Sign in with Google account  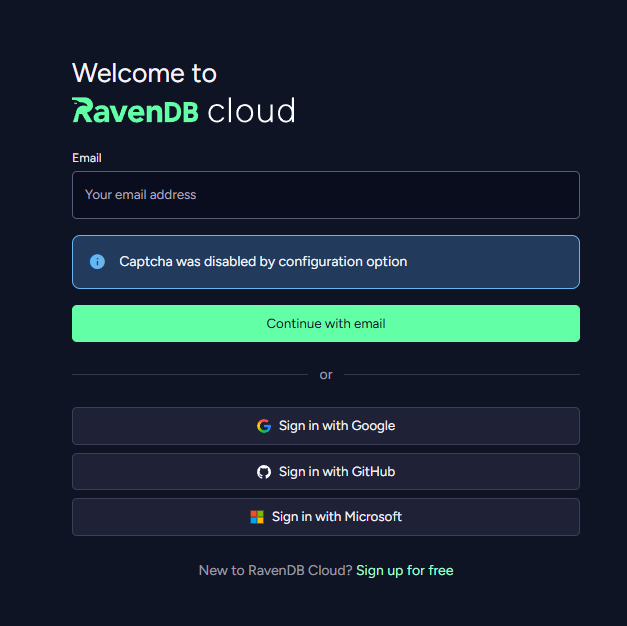(325, 426)
